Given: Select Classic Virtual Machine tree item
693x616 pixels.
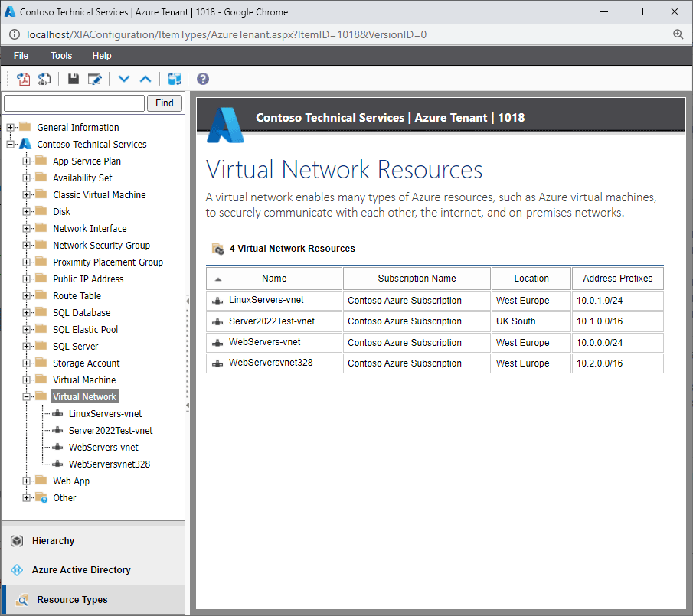Looking at the screenshot, I should point(99,194).
